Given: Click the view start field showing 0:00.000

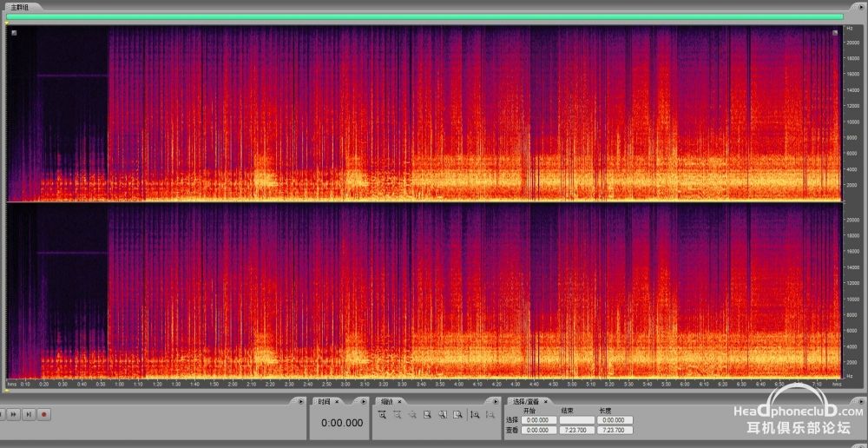Looking at the screenshot, I should [539, 431].
